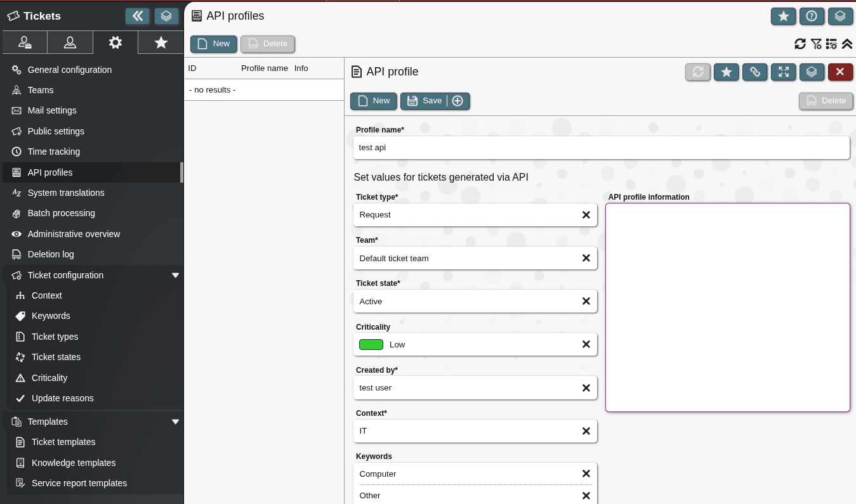Collapse the Templates section

tap(176, 422)
